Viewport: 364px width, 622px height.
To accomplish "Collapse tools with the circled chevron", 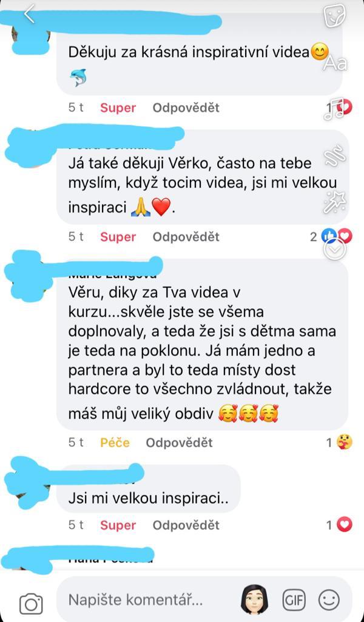I will point(335,250).
